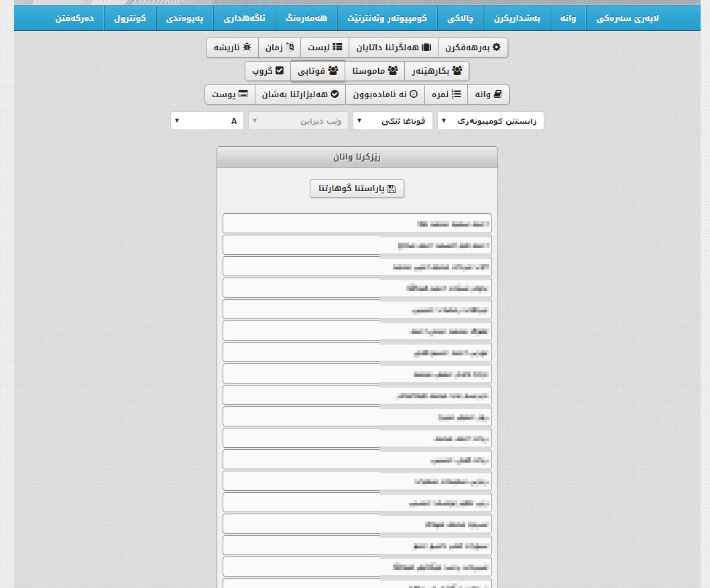Click the group icon for ماموستا
Viewport: 710px width, 588px height.
tap(393, 70)
